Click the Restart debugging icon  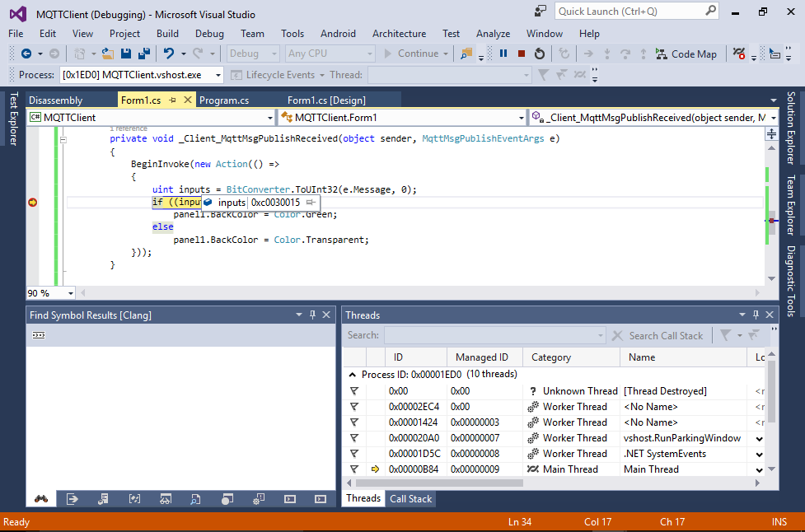pos(539,54)
